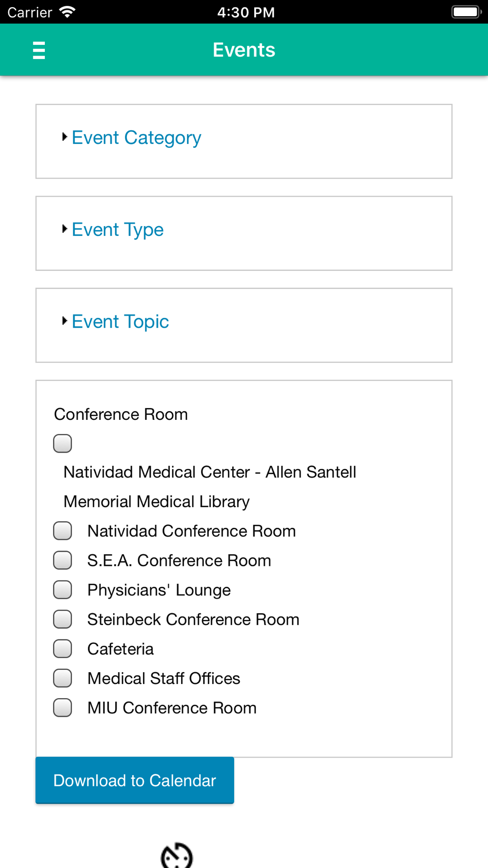
Task: Tap the battery status icon
Action: 466,12
